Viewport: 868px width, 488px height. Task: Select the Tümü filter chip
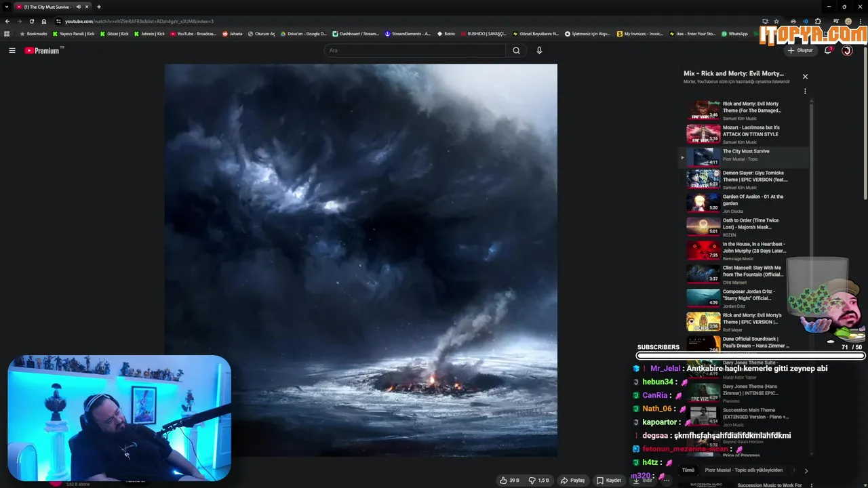pyautogui.click(x=688, y=470)
